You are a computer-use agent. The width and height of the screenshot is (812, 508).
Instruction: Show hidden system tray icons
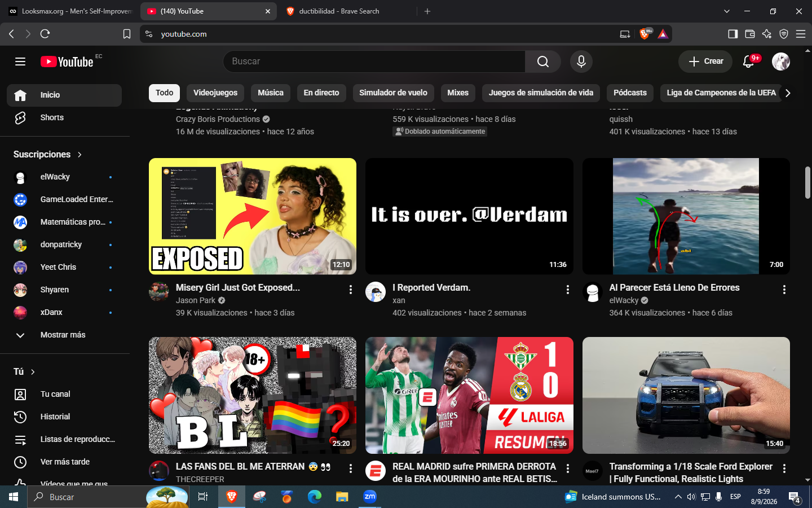[x=678, y=497]
